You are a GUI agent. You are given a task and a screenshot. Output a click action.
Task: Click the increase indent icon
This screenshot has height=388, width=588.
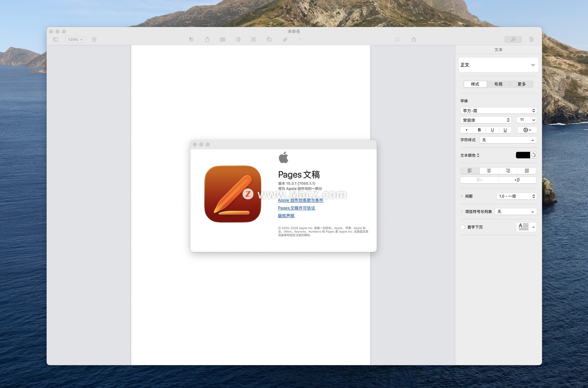[517, 180]
